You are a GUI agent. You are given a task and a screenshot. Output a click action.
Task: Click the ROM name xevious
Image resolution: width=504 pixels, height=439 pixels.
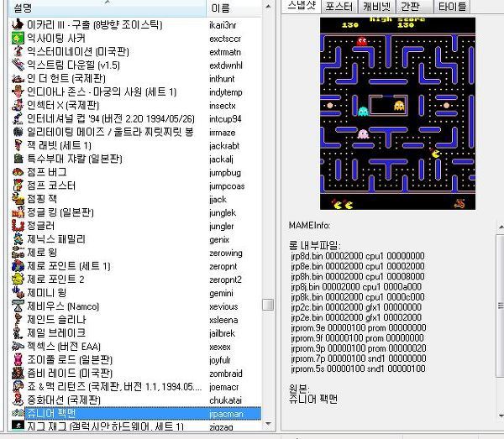tap(223, 306)
